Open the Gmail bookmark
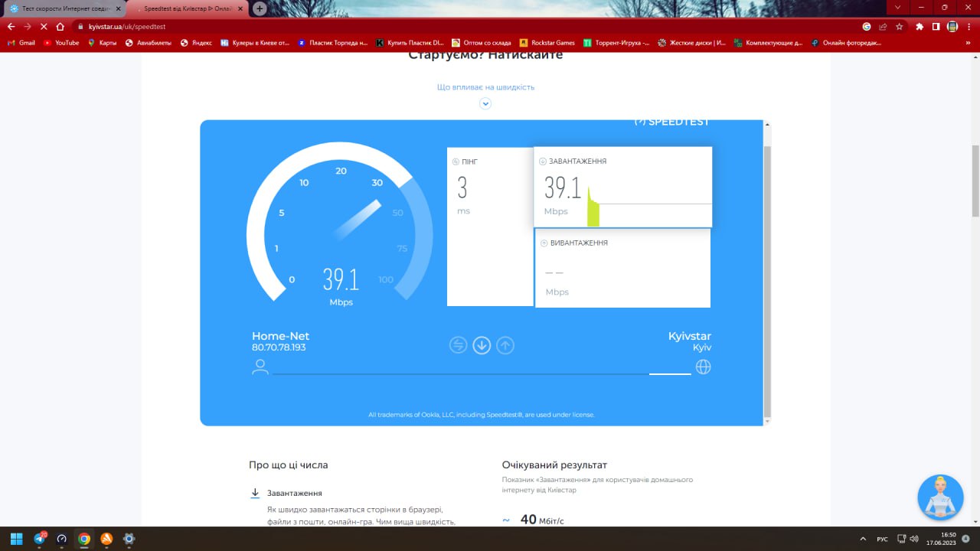Screen dimensions: 980x551 point(21,43)
